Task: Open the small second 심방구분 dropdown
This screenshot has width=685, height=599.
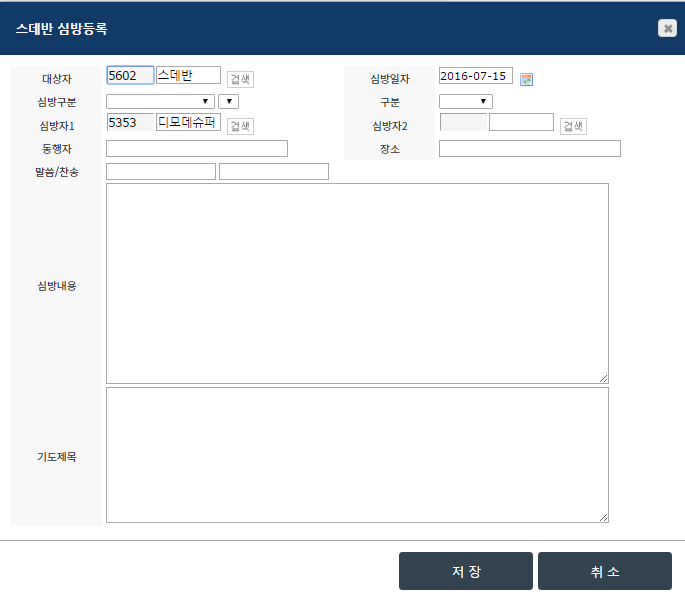Action: (228, 101)
